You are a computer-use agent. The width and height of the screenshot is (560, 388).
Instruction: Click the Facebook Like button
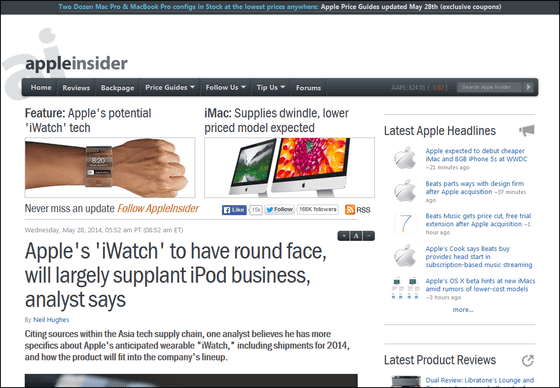click(x=234, y=210)
